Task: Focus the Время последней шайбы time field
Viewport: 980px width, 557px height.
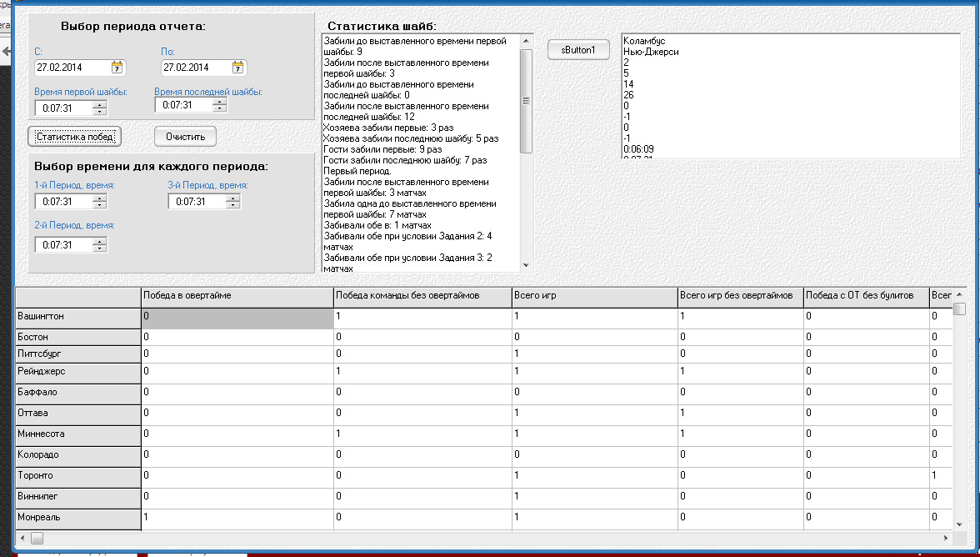Action: 183,105
